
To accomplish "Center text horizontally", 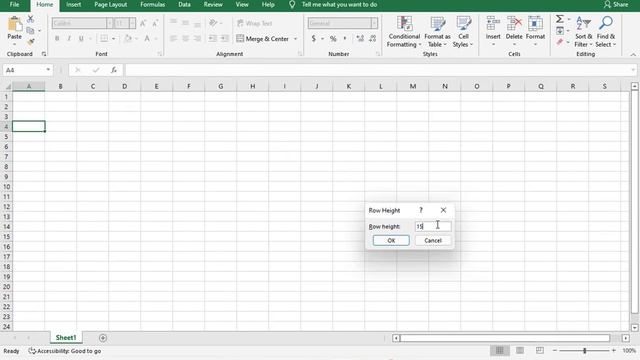I will [185, 38].
